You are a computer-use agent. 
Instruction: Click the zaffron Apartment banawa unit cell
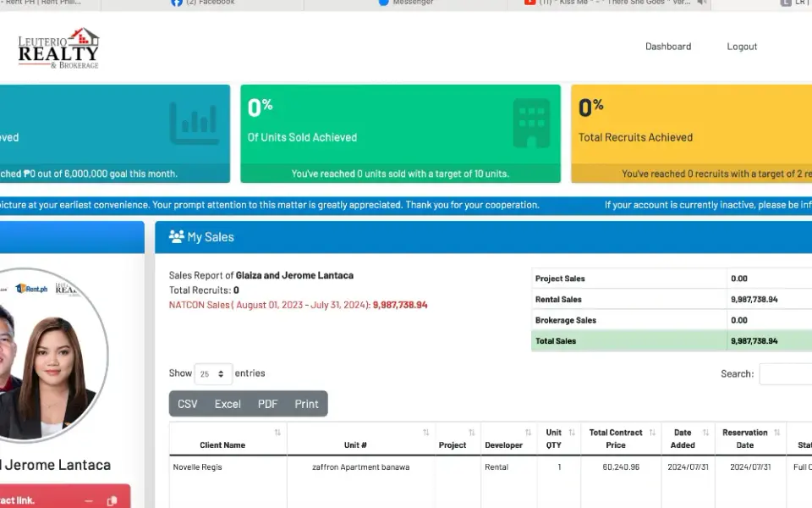[x=361, y=467]
